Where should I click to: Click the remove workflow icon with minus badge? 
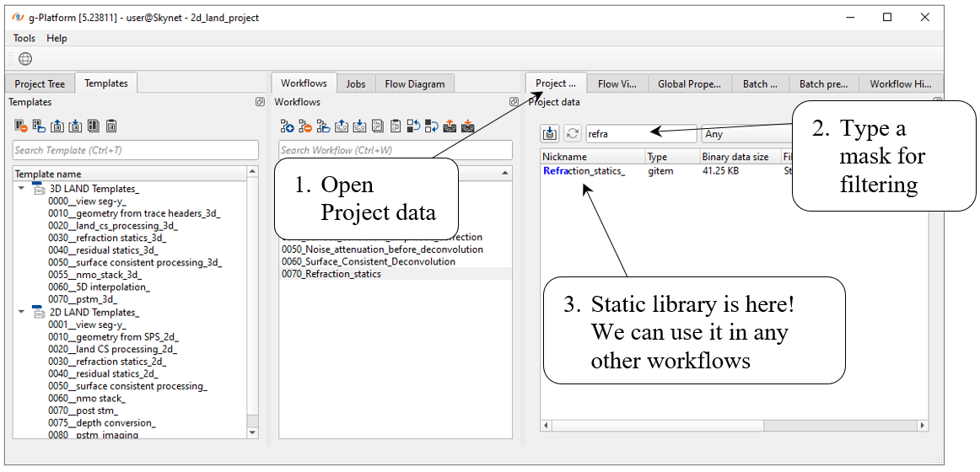[305, 126]
